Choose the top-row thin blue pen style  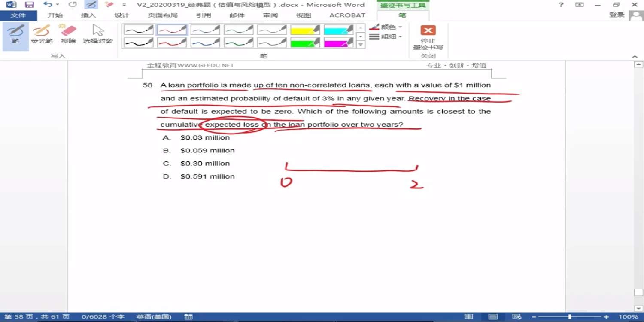pyautogui.click(x=205, y=30)
